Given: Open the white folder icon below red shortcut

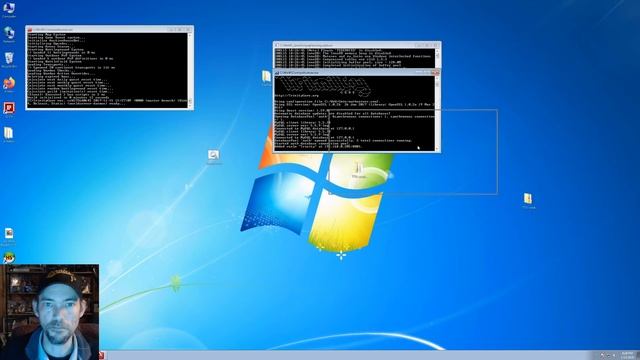Looking at the screenshot, I should 9,133.
